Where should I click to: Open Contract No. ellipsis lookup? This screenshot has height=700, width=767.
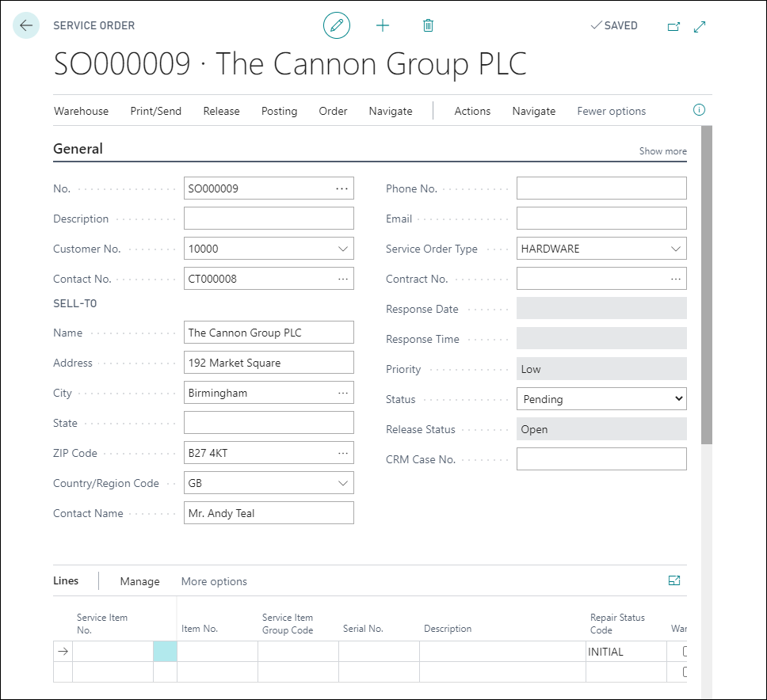pyautogui.click(x=676, y=279)
